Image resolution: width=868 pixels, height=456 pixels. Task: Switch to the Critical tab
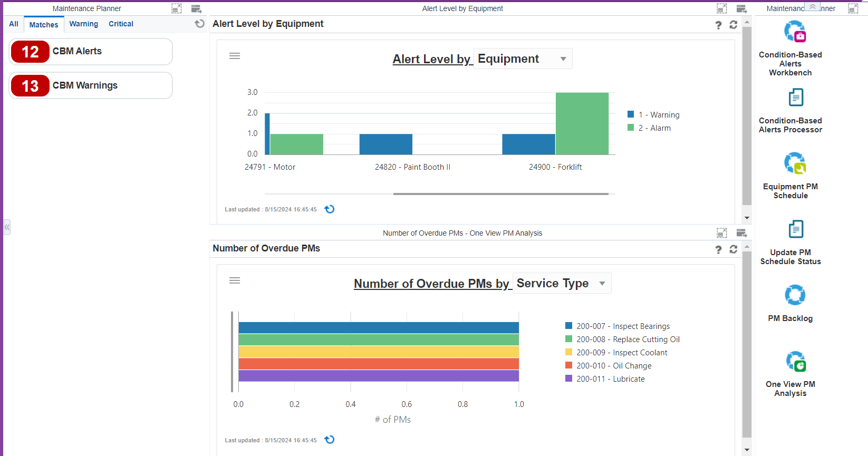pos(121,24)
